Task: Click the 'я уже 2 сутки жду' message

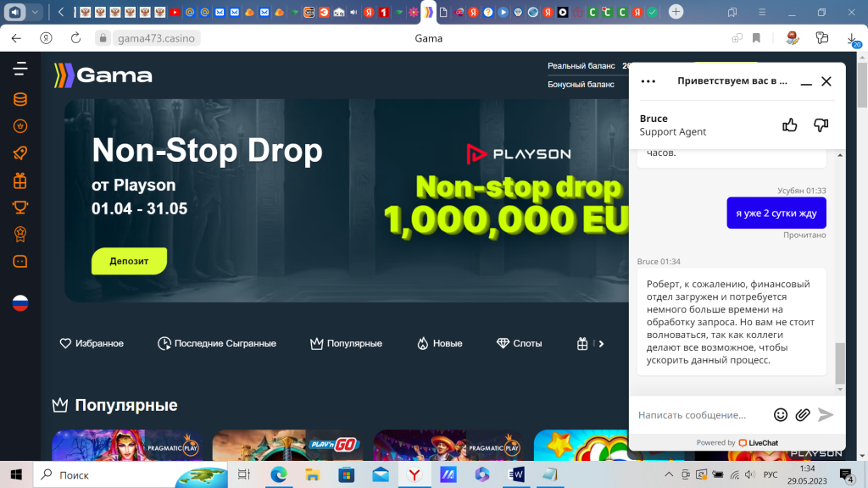Action: click(776, 213)
